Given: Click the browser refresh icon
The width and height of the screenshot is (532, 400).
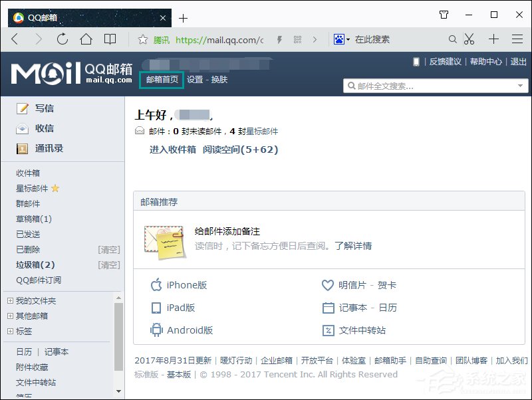Looking at the screenshot, I should click(x=62, y=39).
